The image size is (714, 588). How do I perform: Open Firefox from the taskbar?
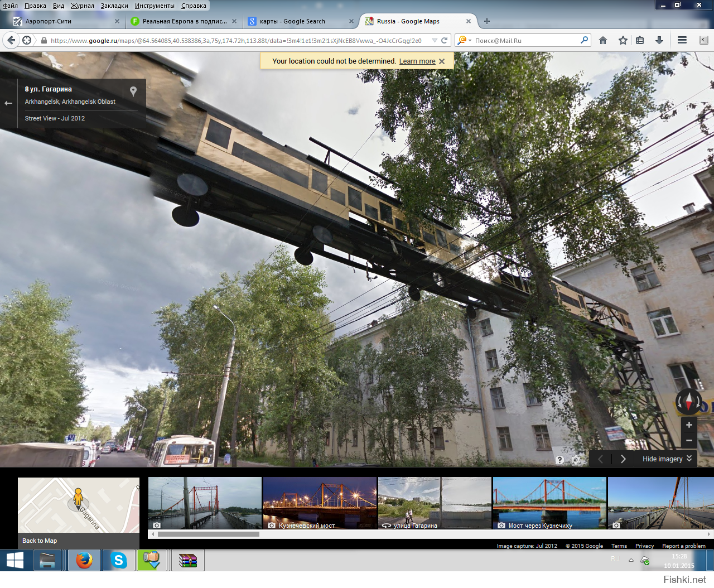[x=84, y=560]
